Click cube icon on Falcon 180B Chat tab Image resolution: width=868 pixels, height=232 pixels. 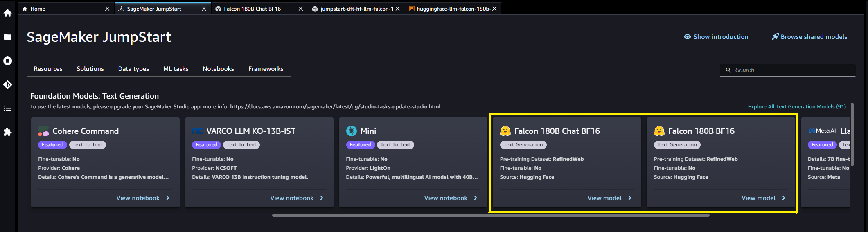[218, 9]
